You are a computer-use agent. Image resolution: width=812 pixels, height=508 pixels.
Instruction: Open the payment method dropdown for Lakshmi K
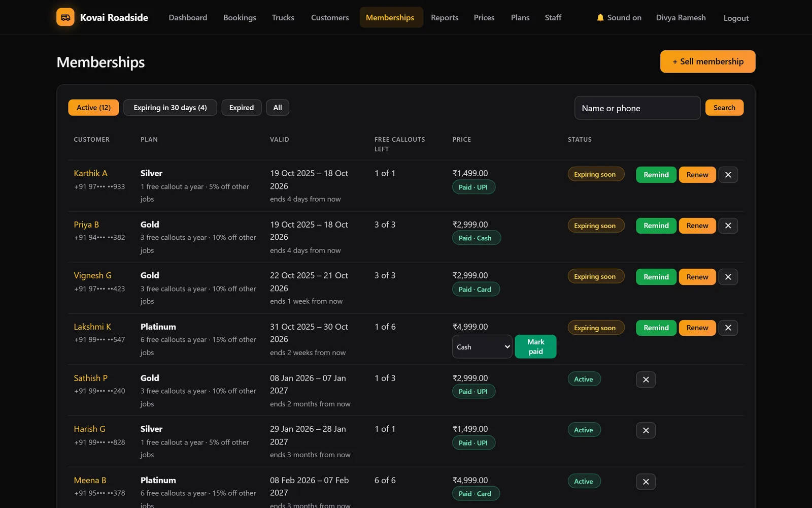click(x=482, y=346)
